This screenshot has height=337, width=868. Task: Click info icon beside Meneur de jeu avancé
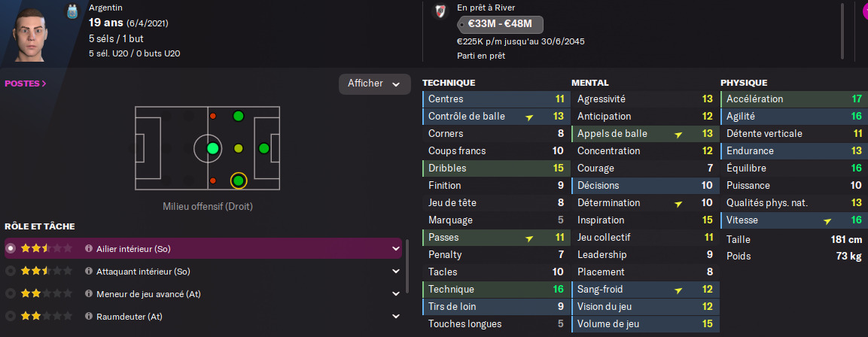[89, 294]
